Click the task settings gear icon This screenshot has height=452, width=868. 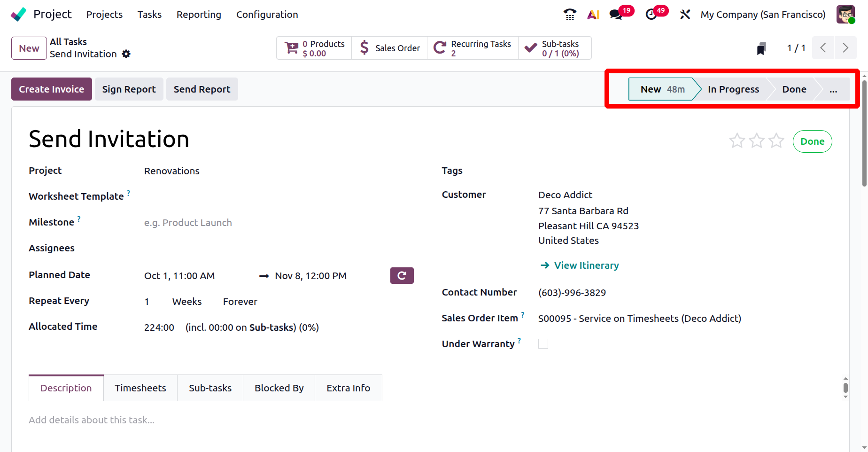coord(126,54)
